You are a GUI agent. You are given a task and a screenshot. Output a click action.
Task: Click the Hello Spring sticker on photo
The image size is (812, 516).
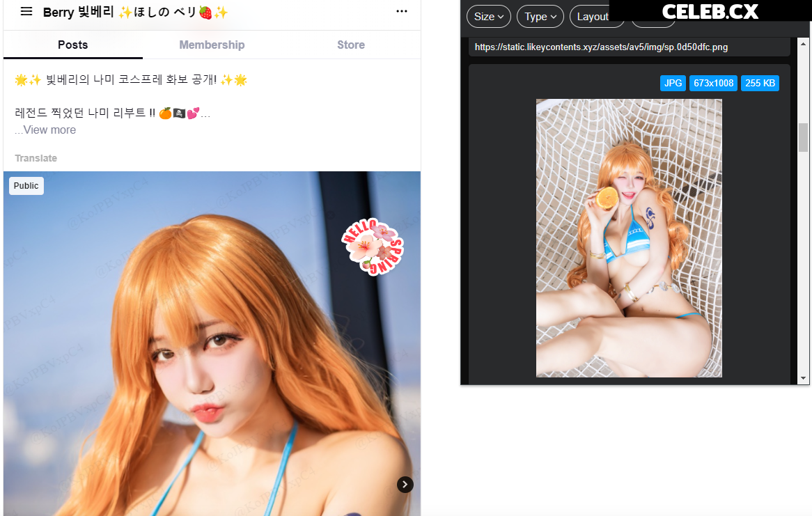[373, 247]
